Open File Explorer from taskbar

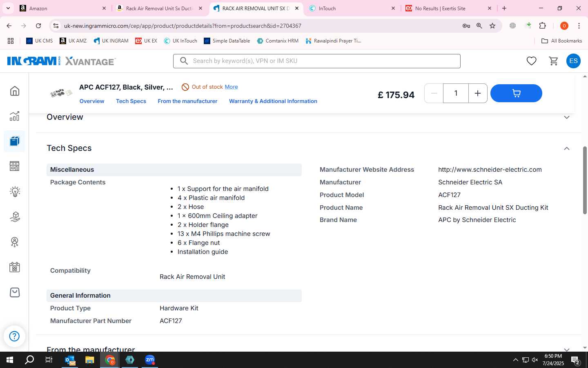pos(89,360)
